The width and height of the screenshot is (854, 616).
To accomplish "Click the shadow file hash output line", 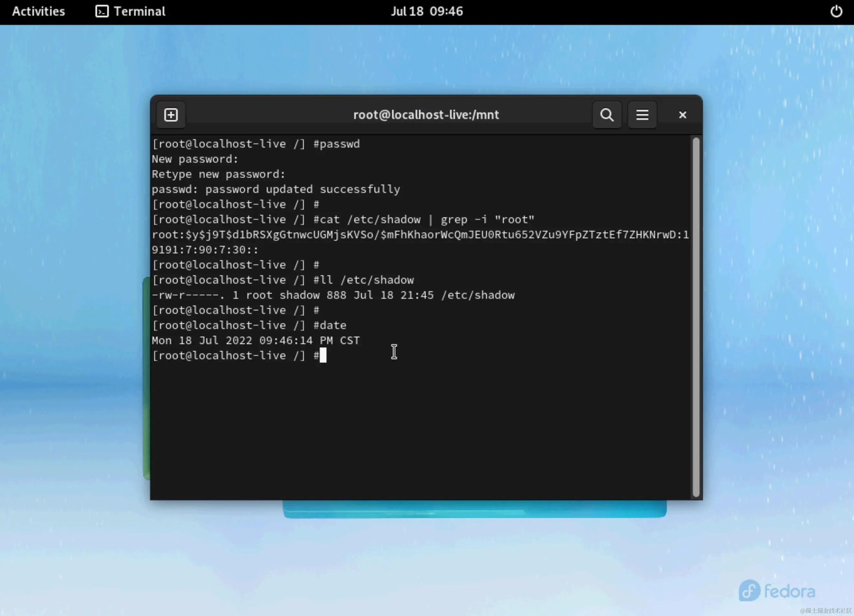I will [x=420, y=235].
